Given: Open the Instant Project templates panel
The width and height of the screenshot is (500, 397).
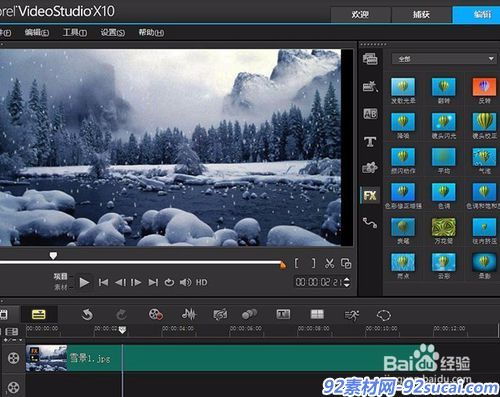Looking at the screenshot, I should point(370,87).
